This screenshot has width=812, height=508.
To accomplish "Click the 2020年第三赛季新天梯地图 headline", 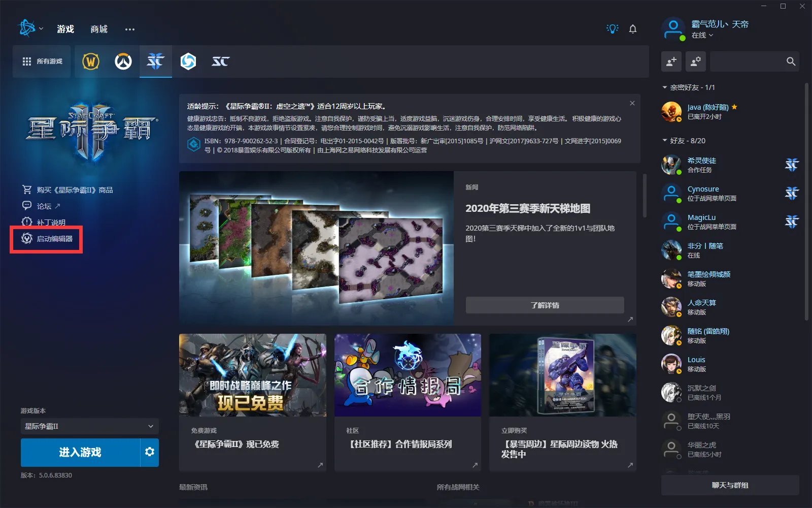I will pyautogui.click(x=528, y=209).
